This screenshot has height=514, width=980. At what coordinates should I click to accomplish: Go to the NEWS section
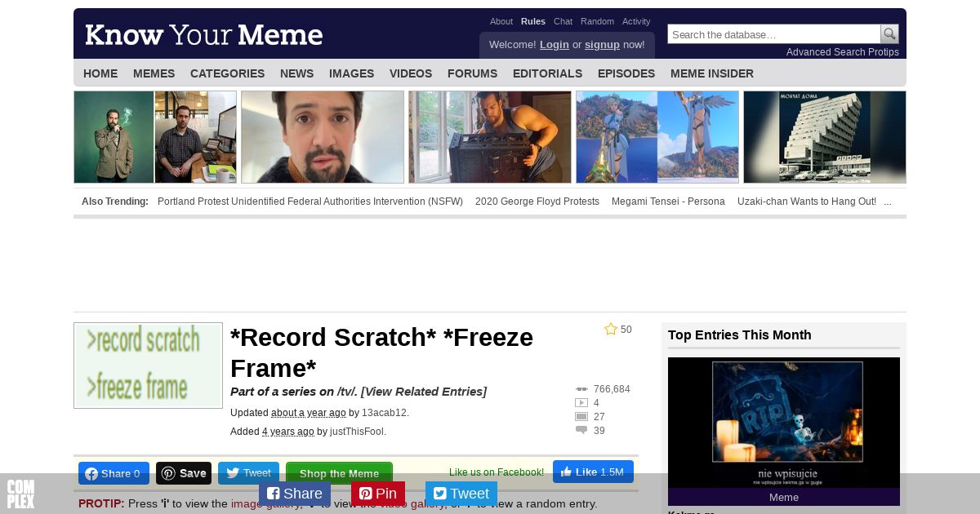click(297, 73)
